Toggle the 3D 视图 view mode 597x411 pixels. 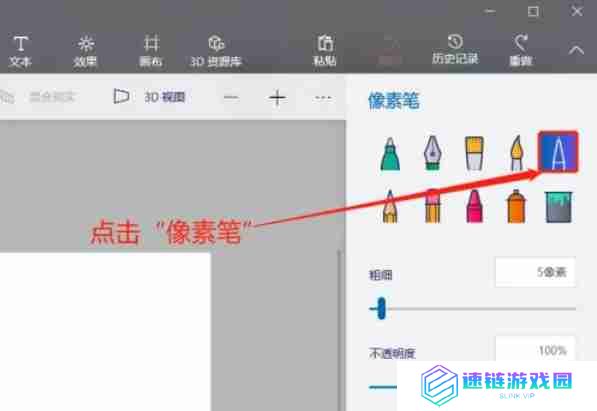pyautogui.click(x=150, y=97)
